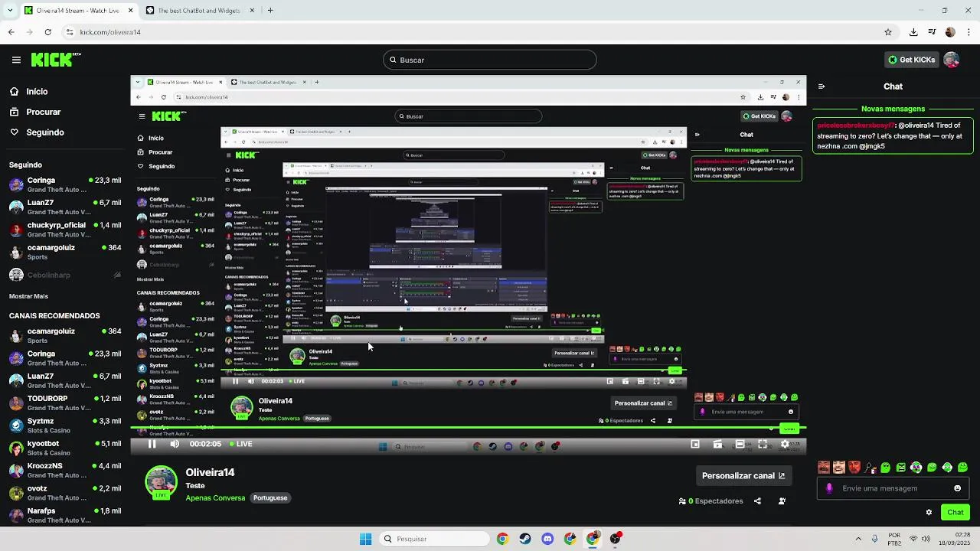This screenshot has width=980, height=551.
Task: Pause the live stream
Action: tap(152, 444)
